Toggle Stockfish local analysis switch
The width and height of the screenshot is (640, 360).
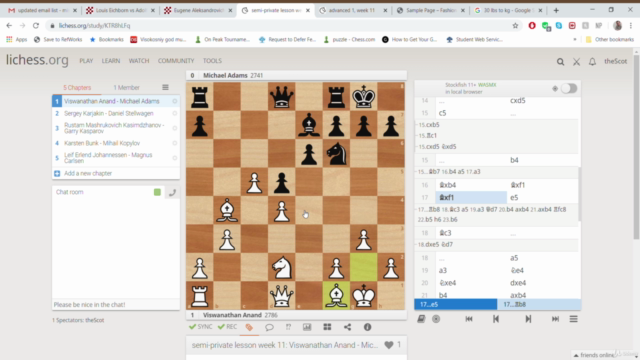coord(569,88)
